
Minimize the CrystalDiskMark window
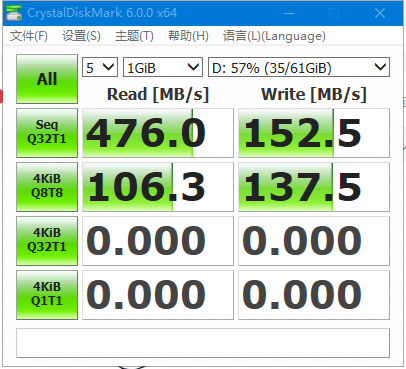coord(289,13)
